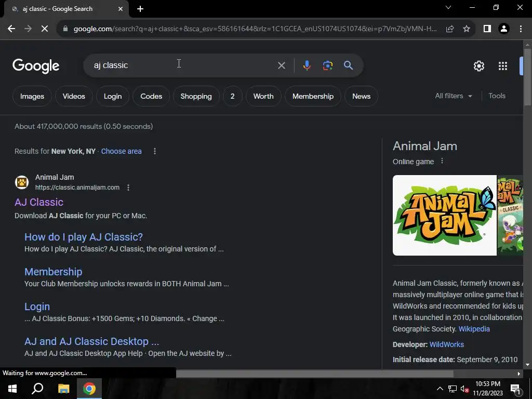Click the Animal Jam paw favicon
This screenshot has width=532, height=399.
point(22,182)
